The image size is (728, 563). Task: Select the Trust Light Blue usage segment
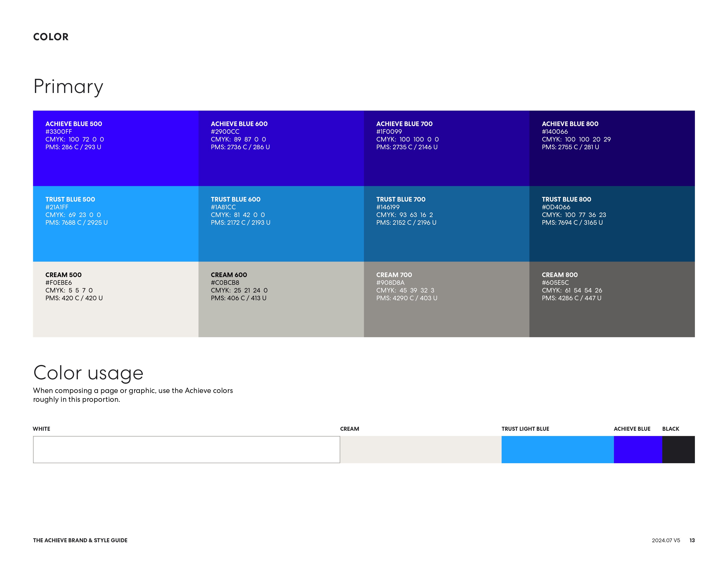[557, 449]
